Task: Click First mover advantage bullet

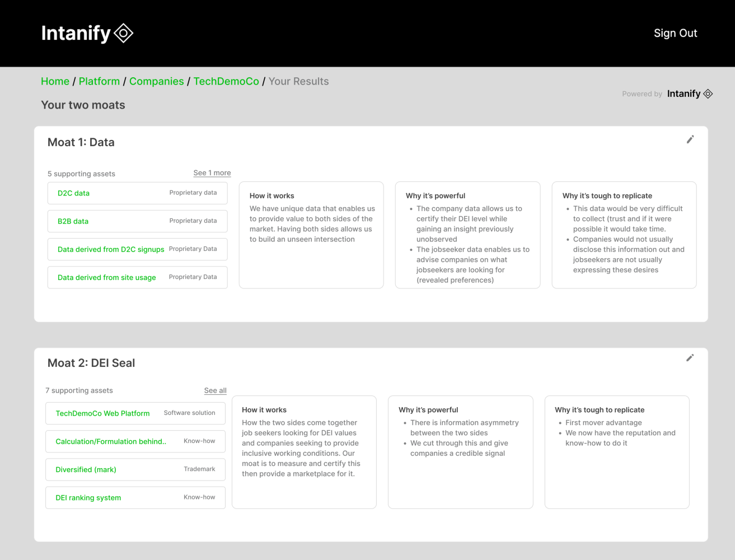Action: click(x=603, y=423)
